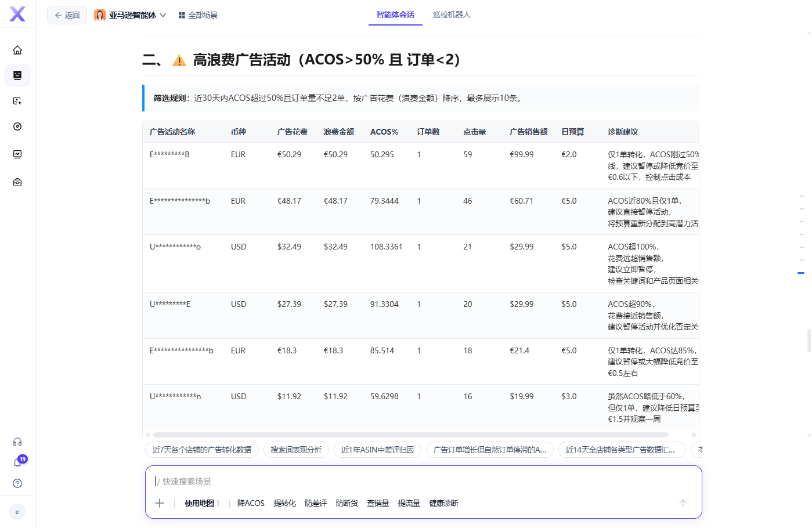Click campaign name U*********E
Screen dimensions: 812x528
[x=170, y=304]
